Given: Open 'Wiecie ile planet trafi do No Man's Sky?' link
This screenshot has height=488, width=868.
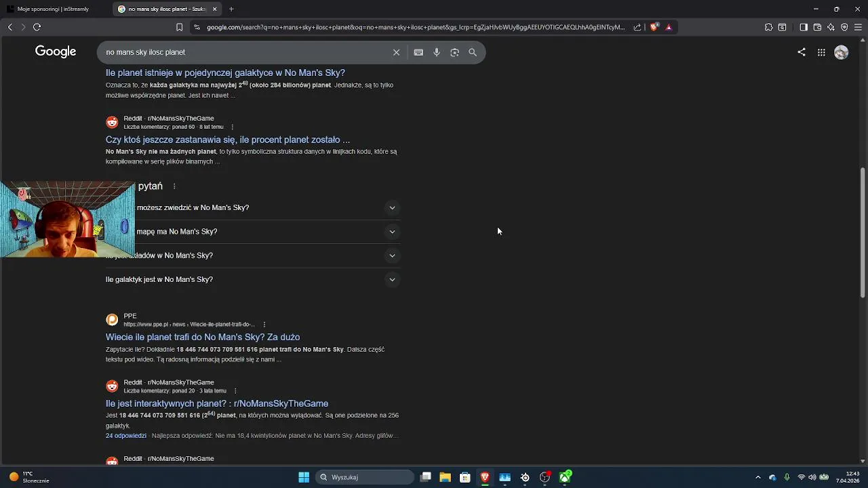Looking at the screenshot, I should 203,337.
